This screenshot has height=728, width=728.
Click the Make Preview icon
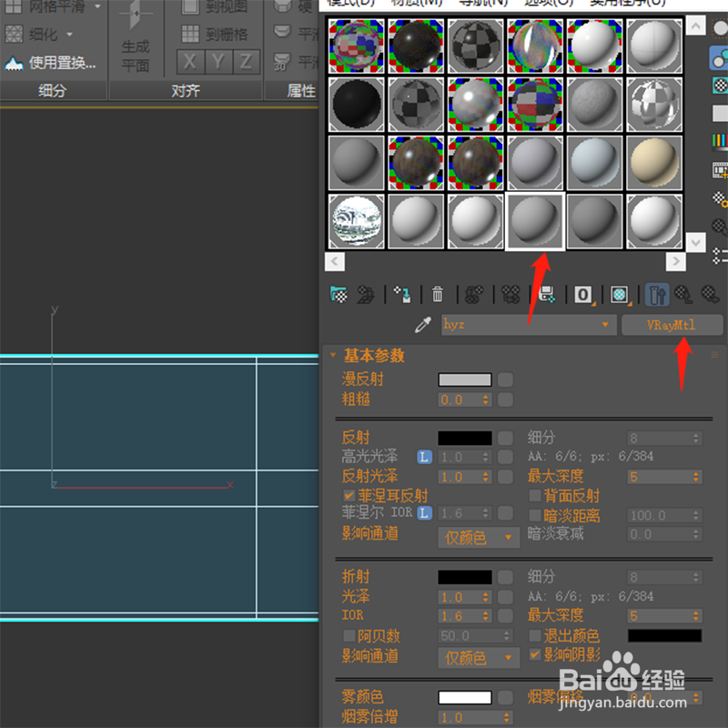(x=720, y=170)
